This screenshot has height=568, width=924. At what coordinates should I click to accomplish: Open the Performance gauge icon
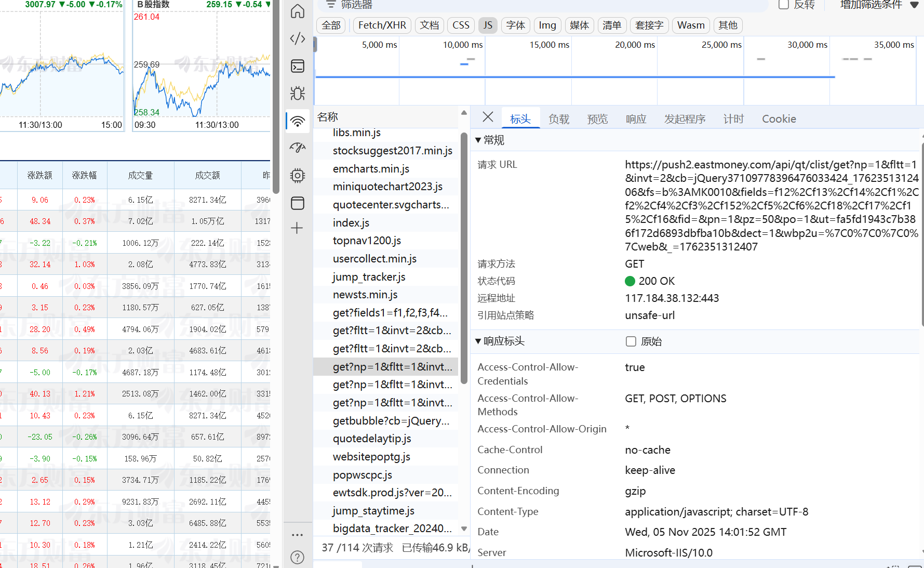tap(298, 148)
